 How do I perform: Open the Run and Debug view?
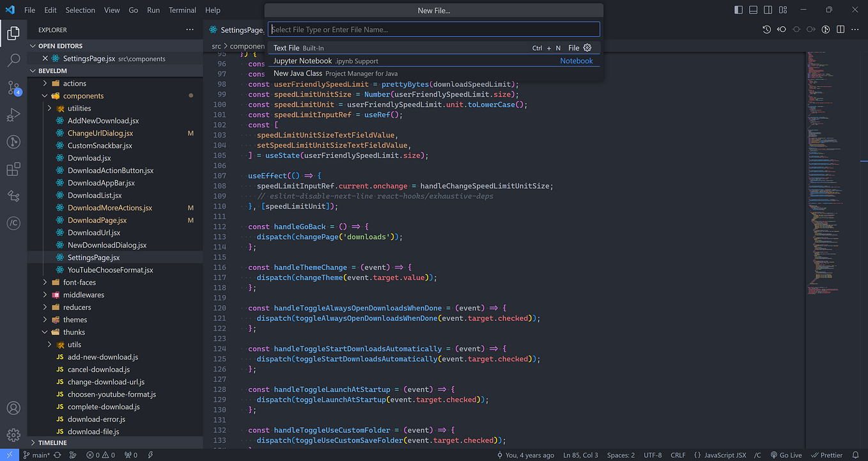pyautogui.click(x=13, y=115)
